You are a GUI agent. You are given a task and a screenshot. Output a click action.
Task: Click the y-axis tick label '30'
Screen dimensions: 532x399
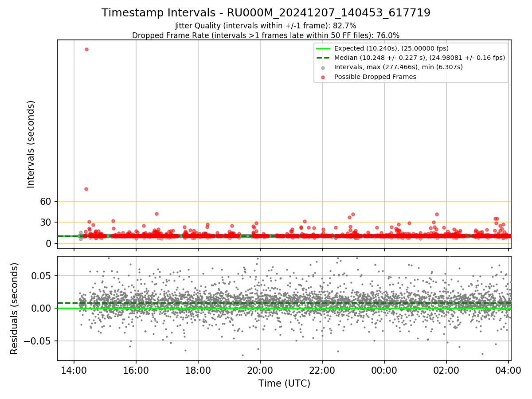coord(46,222)
